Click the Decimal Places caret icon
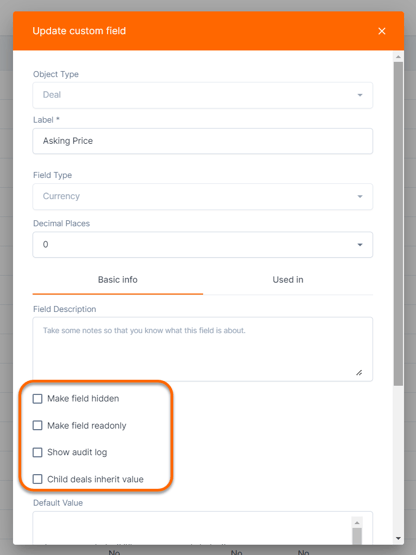This screenshot has height=555, width=416. [x=360, y=245]
